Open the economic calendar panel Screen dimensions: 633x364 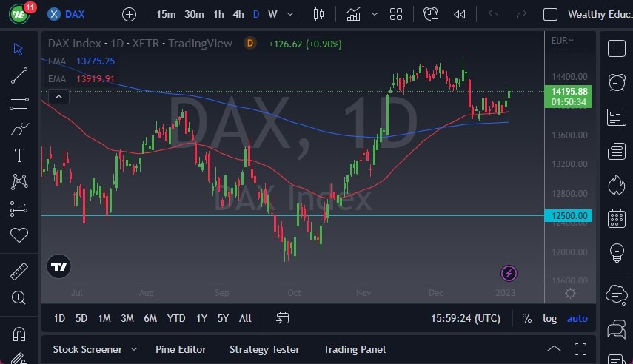[617, 219]
